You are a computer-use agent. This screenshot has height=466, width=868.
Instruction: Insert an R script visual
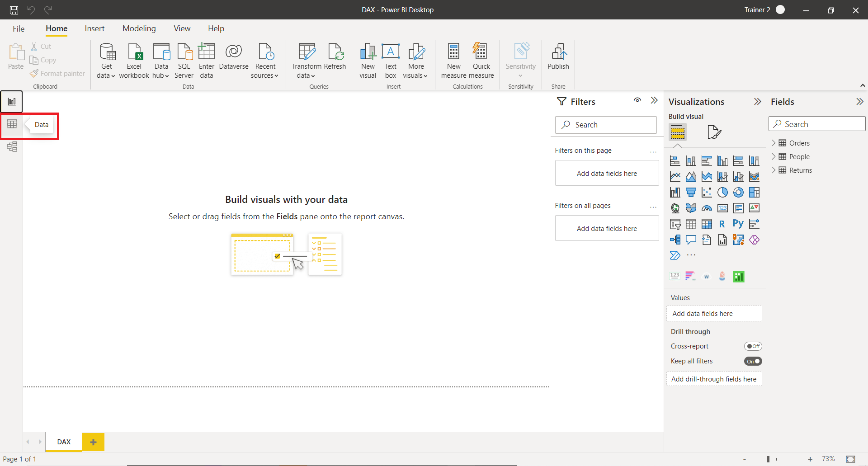722,224
